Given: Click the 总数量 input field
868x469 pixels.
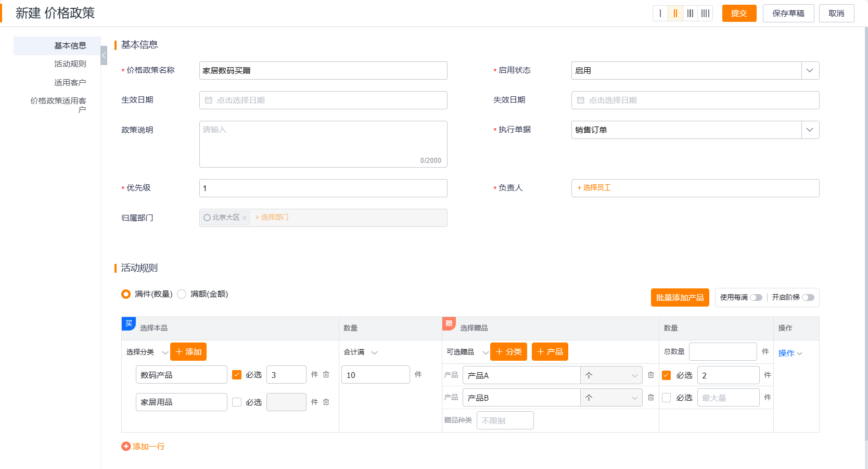Looking at the screenshot, I should (x=723, y=351).
